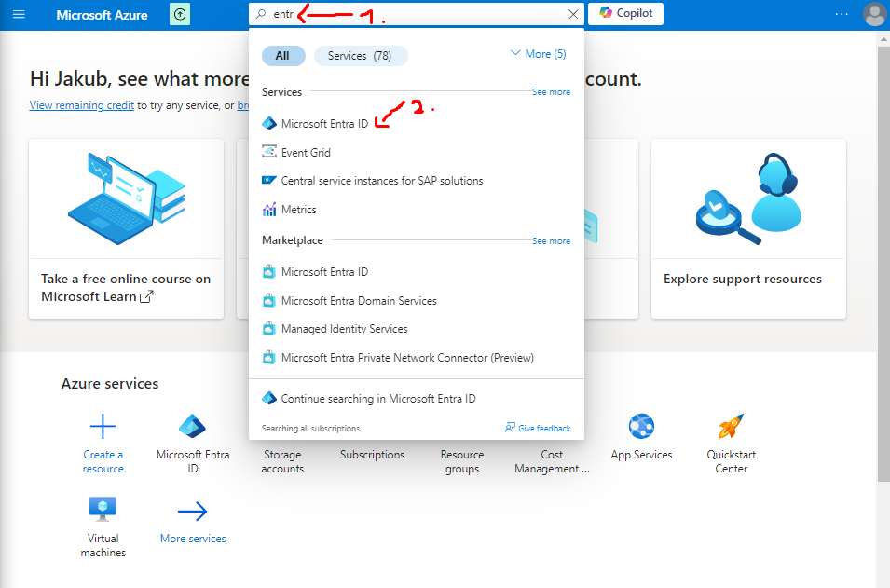Open Microsoft Entra Private Network Connector (Preview)

click(407, 358)
